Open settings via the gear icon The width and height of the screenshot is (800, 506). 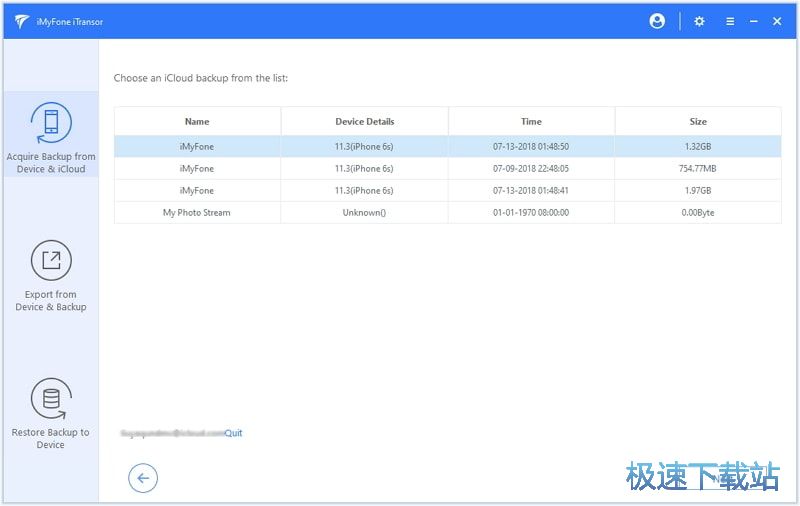(699, 21)
